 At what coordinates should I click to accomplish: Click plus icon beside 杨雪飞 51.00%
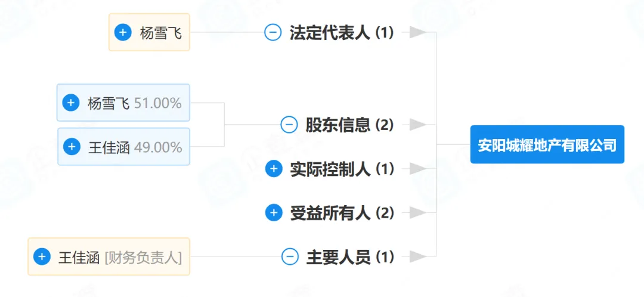coord(71,103)
